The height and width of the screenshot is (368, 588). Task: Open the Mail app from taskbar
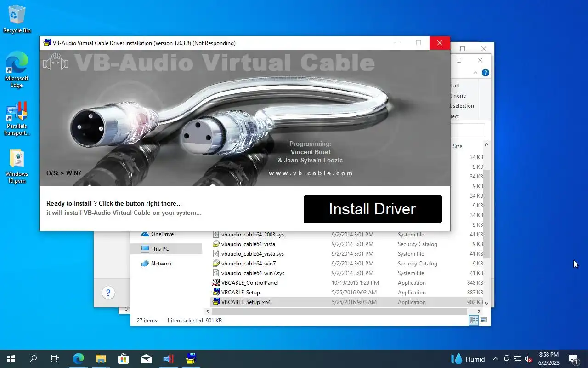tap(146, 359)
